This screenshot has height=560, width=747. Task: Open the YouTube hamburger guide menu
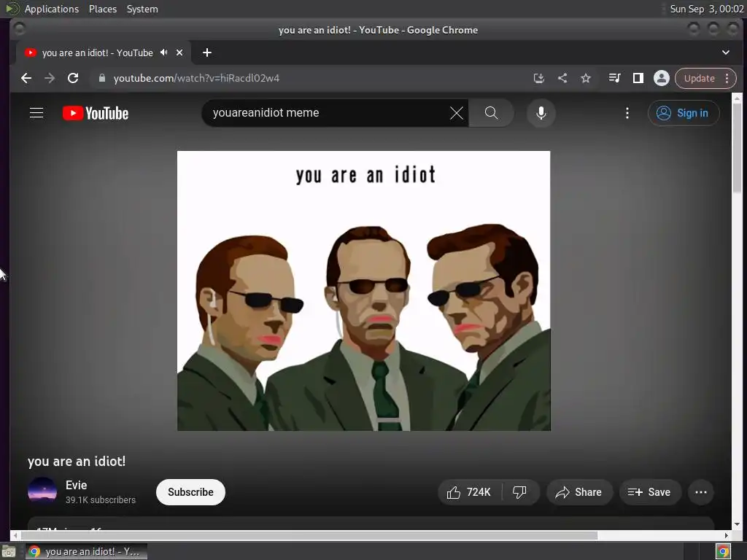point(36,113)
